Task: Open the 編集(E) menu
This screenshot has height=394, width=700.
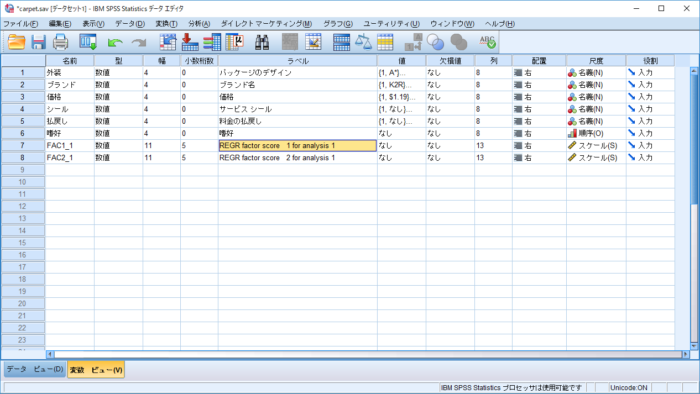Action: click(60, 24)
